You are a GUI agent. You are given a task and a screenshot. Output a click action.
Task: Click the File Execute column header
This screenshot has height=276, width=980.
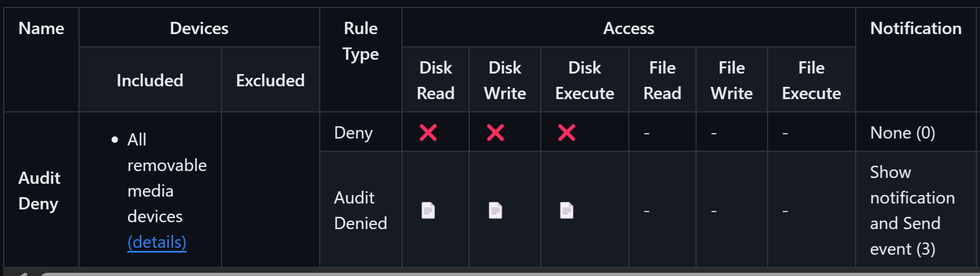[x=811, y=80]
